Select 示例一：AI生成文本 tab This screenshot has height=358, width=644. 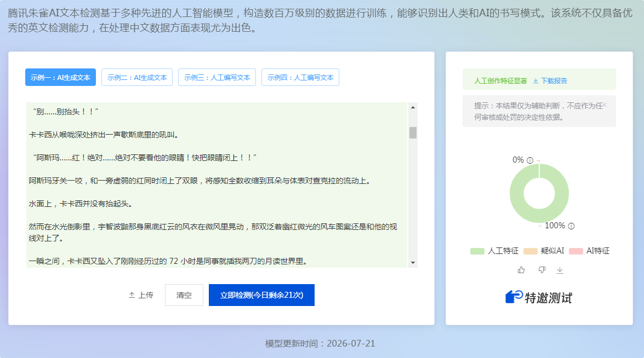(x=60, y=77)
